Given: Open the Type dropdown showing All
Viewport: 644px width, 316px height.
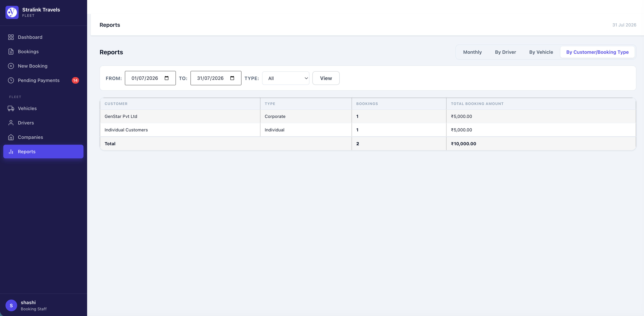Looking at the screenshot, I should pyautogui.click(x=285, y=78).
